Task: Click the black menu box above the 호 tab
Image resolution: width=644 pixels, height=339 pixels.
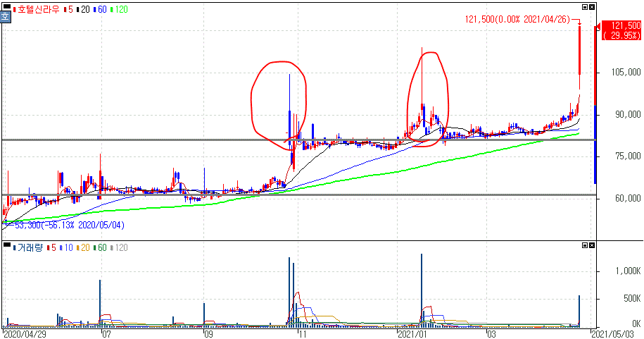Action: tap(7, 6)
